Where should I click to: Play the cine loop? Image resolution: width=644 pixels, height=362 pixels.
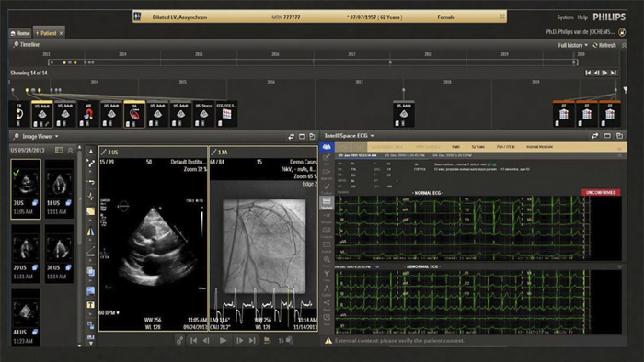click(x=223, y=340)
